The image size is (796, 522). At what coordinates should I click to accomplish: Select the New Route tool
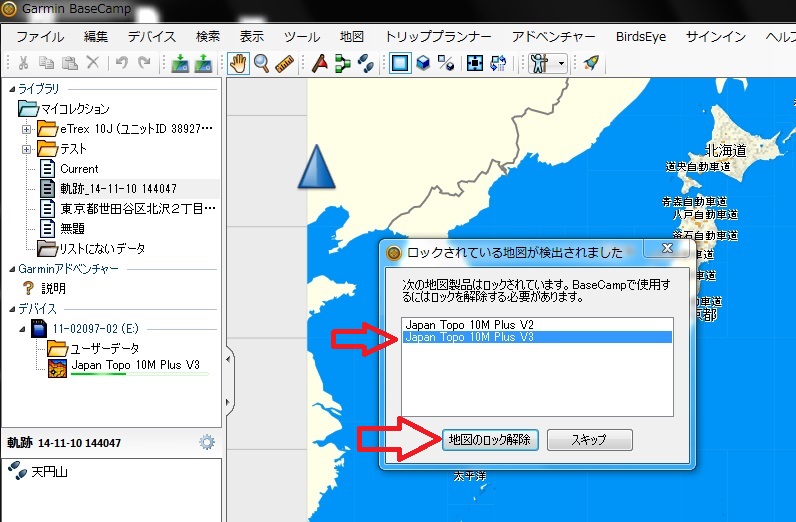tap(343, 63)
